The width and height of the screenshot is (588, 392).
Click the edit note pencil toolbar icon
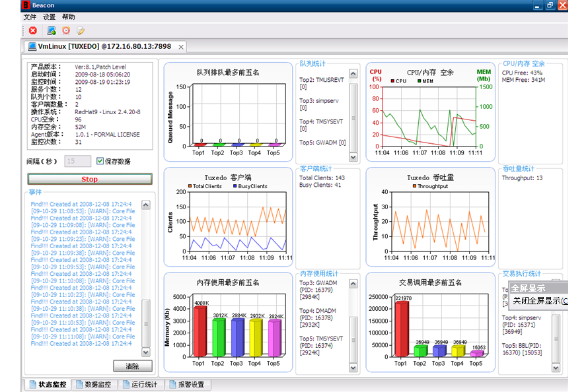(81, 31)
